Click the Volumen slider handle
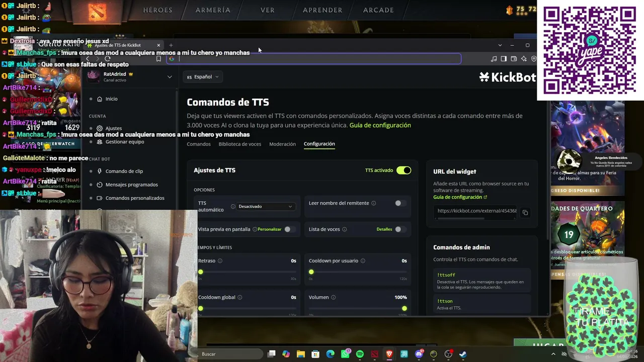This screenshot has height=362, width=644. [404, 308]
